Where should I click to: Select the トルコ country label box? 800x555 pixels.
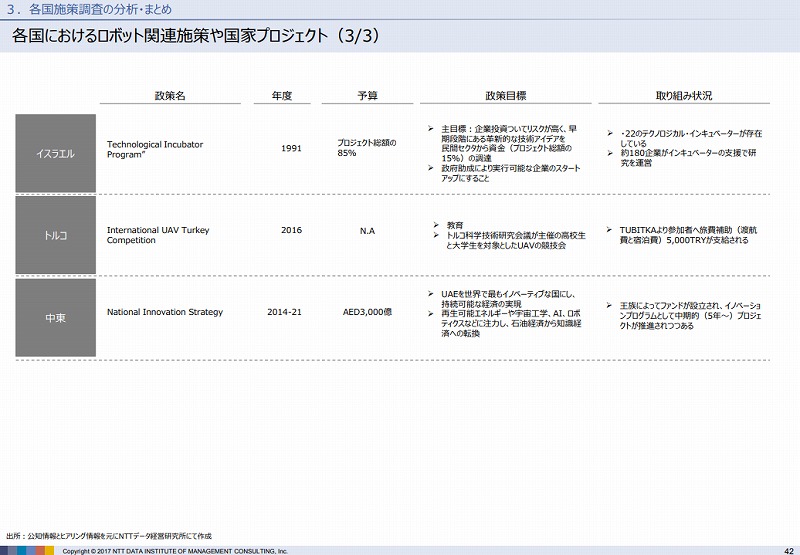pyautogui.click(x=56, y=235)
